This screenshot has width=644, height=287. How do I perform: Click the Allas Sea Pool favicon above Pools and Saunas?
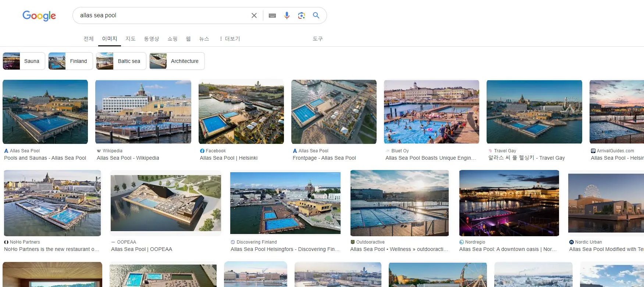point(6,151)
